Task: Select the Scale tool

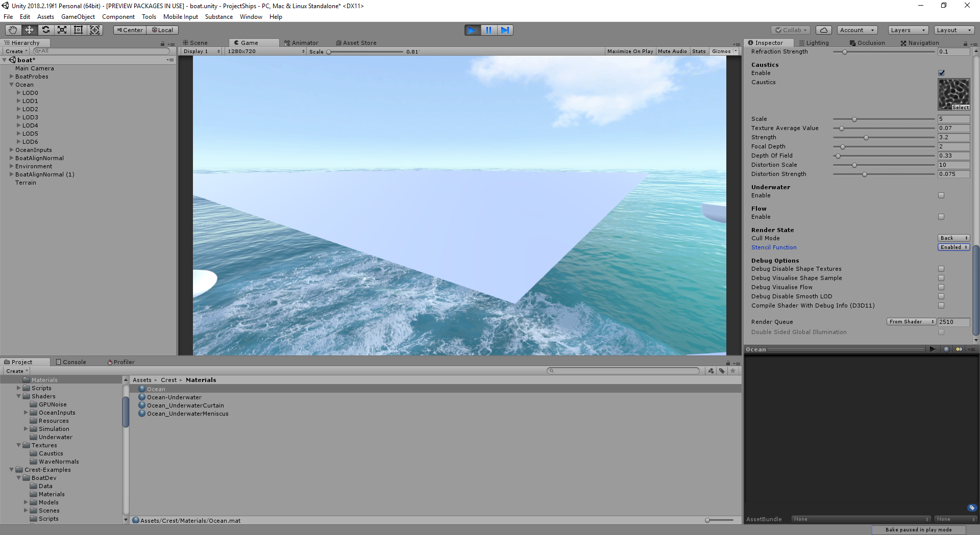Action: [x=62, y=30]
